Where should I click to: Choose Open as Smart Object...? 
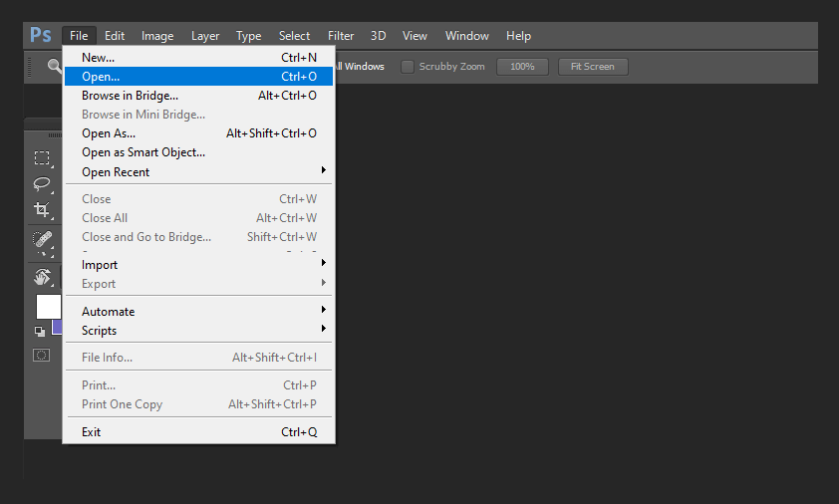coord(198,152)
